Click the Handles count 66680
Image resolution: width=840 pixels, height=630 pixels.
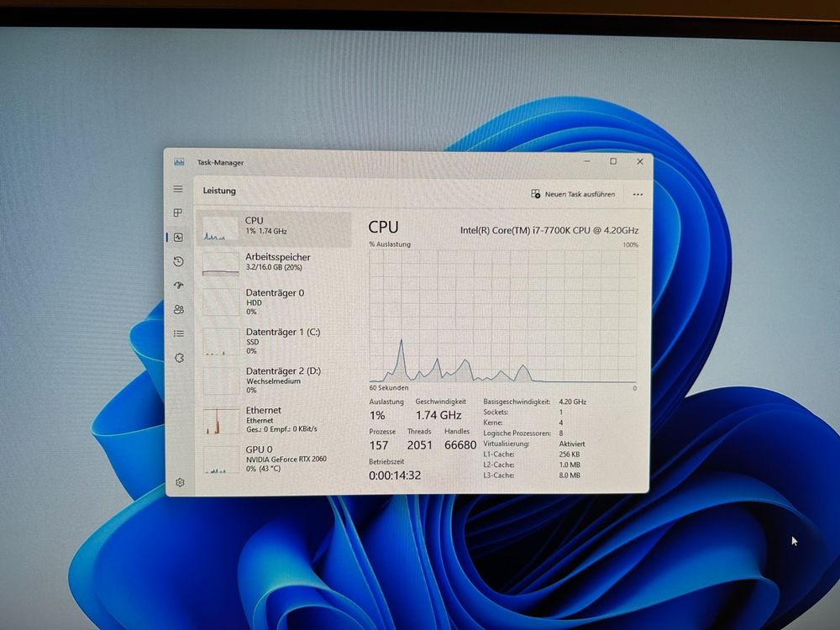460,445
